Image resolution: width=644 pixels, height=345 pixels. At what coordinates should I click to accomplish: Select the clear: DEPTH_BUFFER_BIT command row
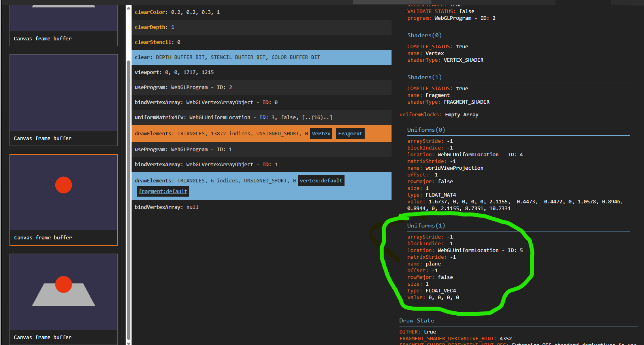click(262, 57)
